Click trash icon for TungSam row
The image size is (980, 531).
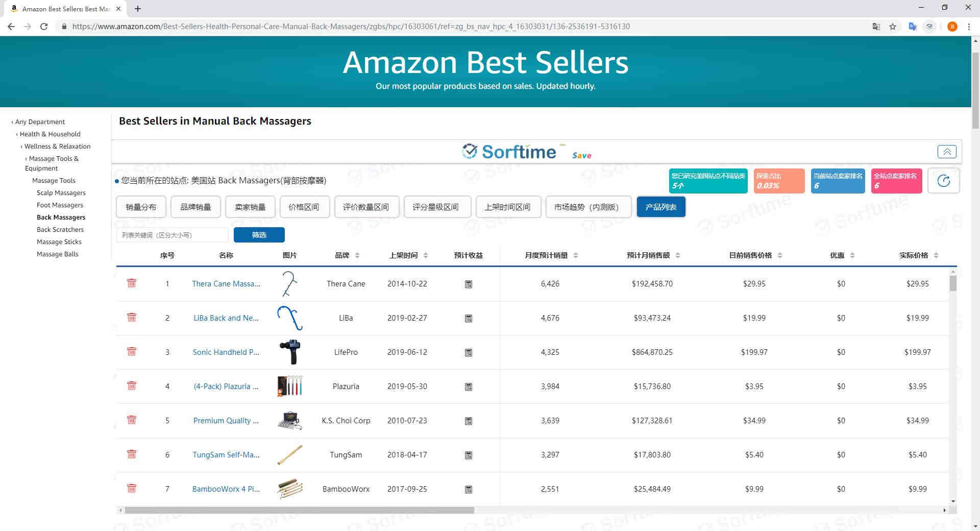click(x=131, y=454)
